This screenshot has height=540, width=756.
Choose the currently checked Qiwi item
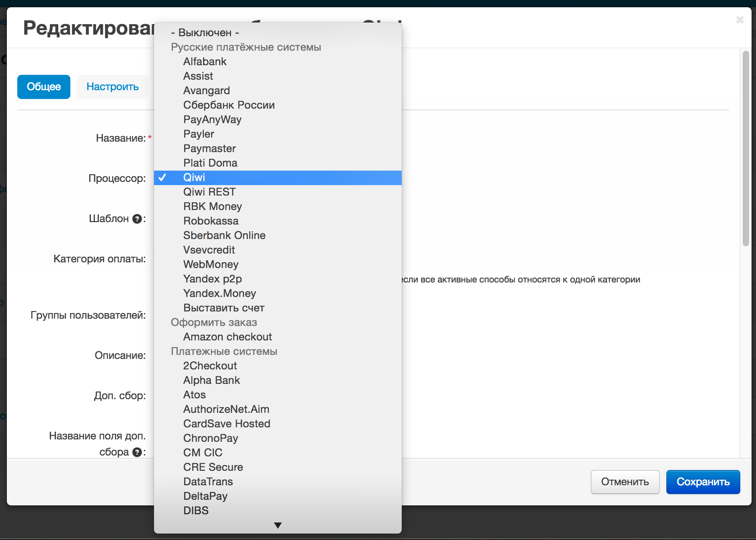pos(194,177)
